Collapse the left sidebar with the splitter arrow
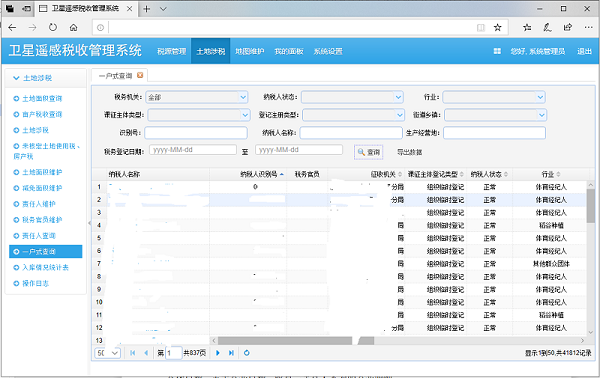The width and height of the screenshot is (600, 378). 89,223
